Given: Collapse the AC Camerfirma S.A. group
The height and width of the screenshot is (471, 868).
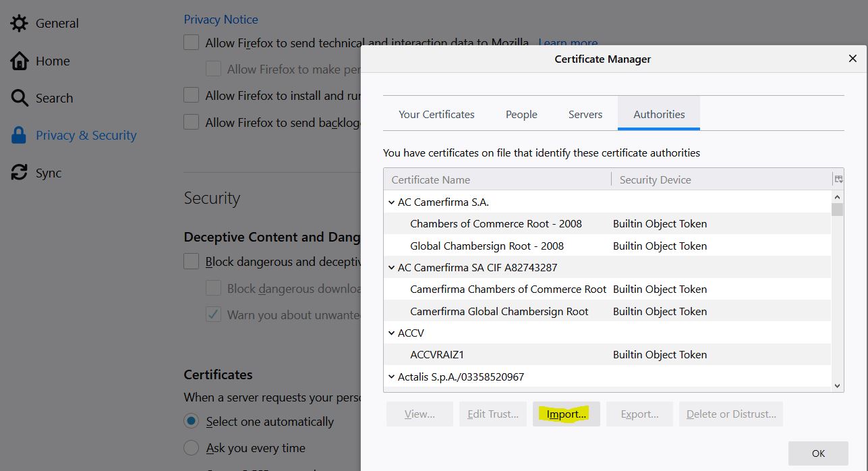Looking at the screenshot, I should tap(391, 202).
